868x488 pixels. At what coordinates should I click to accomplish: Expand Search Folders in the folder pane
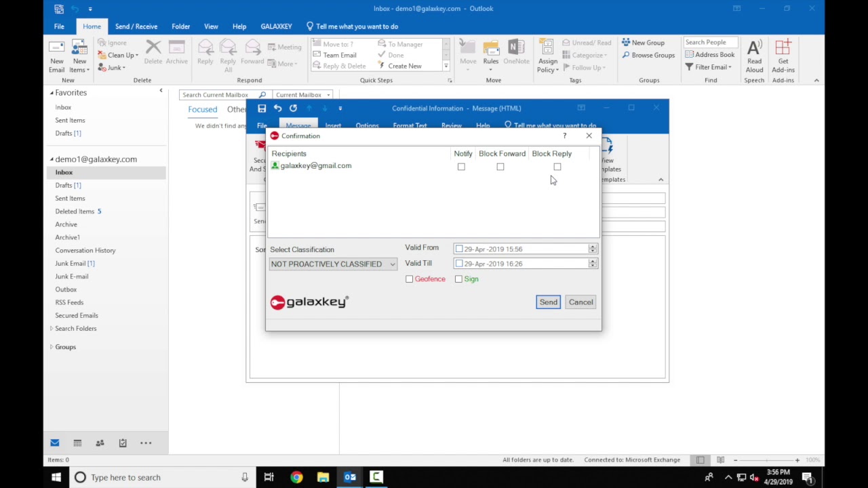point(52,329)
